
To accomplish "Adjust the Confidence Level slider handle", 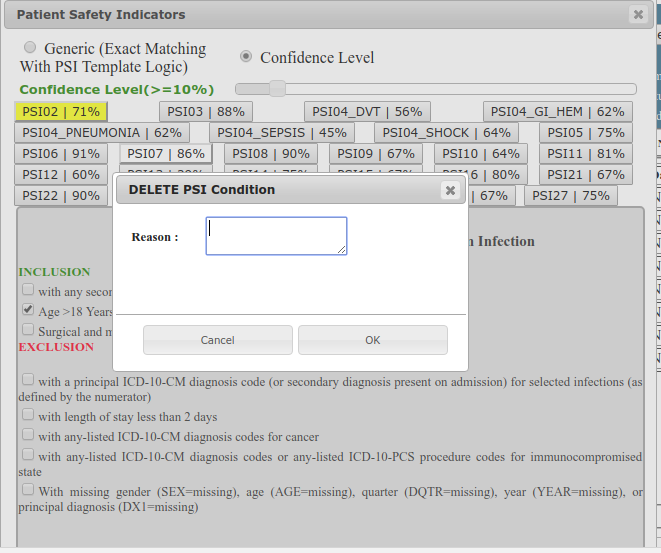I will 277,89.
